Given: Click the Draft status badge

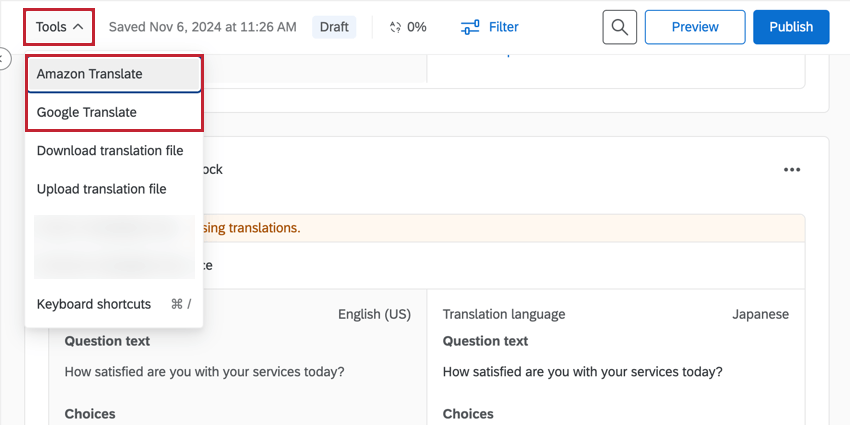Looking at the screenshot, I should pyautogui.click(x=334, y=27).
